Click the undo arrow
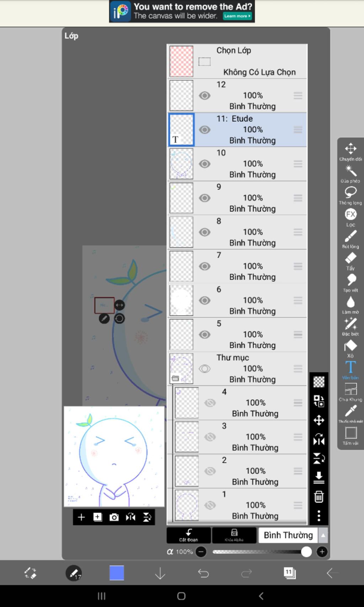The width and height of the screenshot is (364, 607). click(x=203, y=573)
